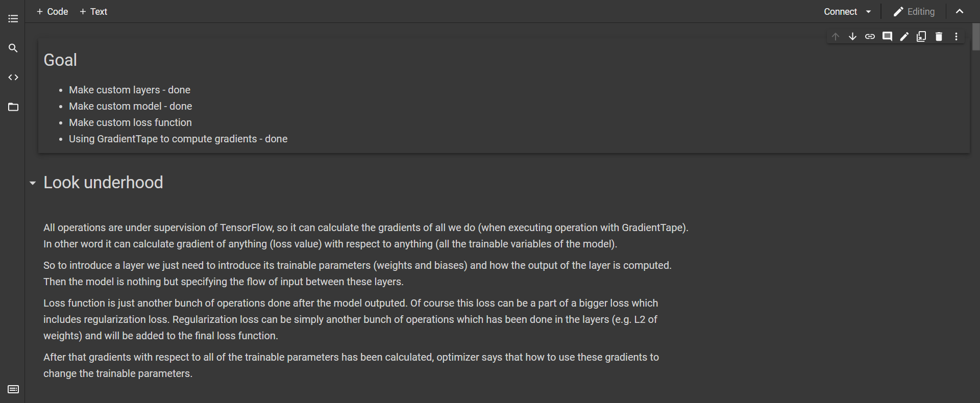Open the table of contents sidebar icon
Screen dimensions: 980x403
coord(13,19)
